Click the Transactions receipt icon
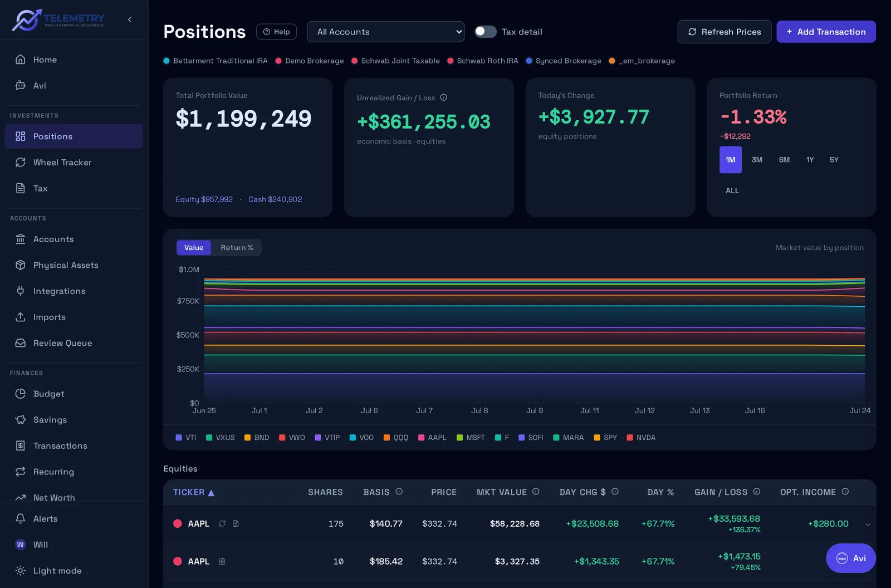 (21, 445)
